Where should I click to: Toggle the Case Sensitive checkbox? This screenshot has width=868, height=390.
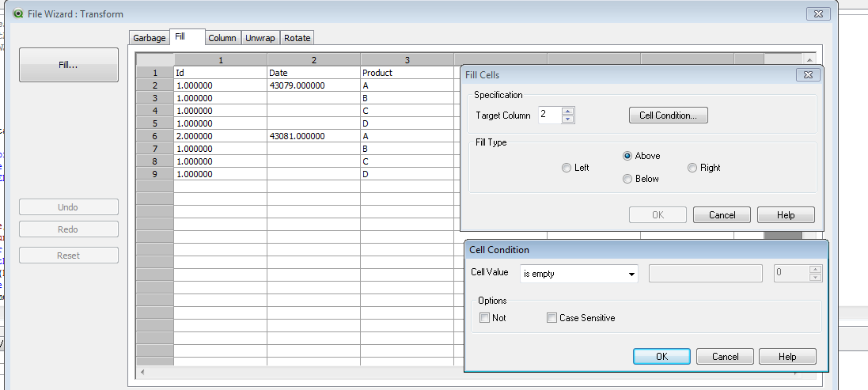(x=552, y=318)
